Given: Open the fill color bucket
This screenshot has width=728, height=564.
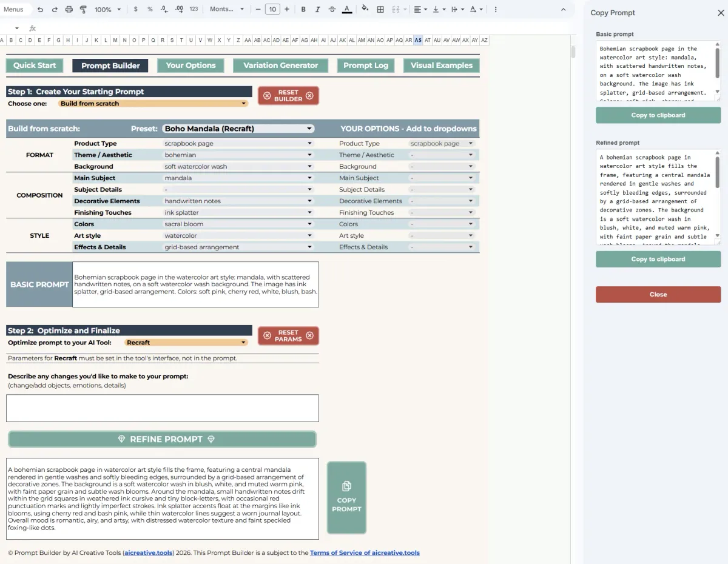Looking at the screenshot, I should click(365, 9).
